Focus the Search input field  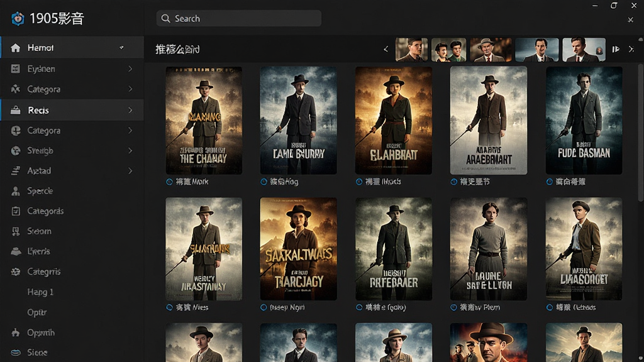[238, 18]
